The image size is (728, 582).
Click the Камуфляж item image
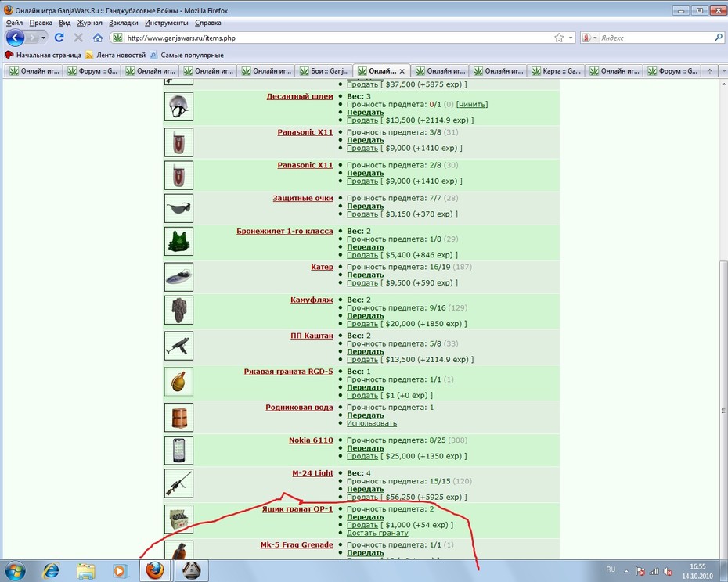[178, 310]
